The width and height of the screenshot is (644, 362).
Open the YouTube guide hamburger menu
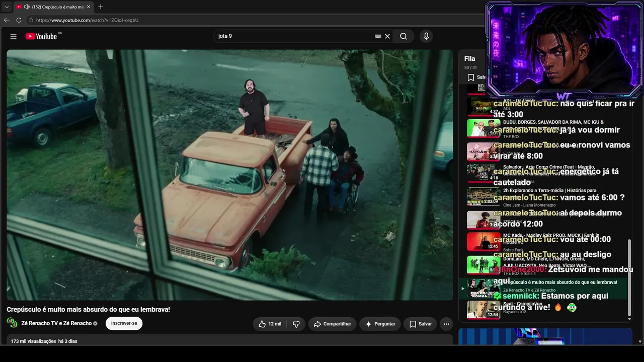(x=14, y=36)
